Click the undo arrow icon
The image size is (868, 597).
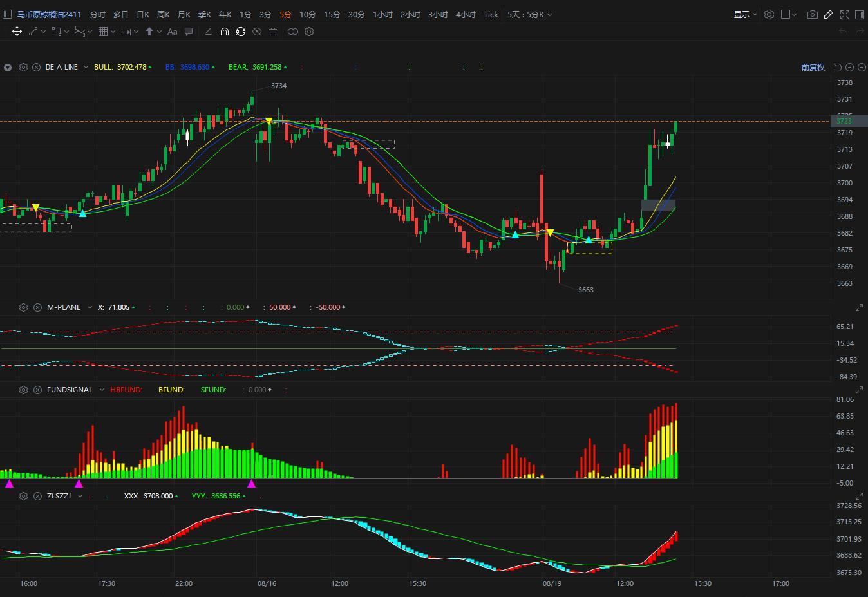(843, 31)
